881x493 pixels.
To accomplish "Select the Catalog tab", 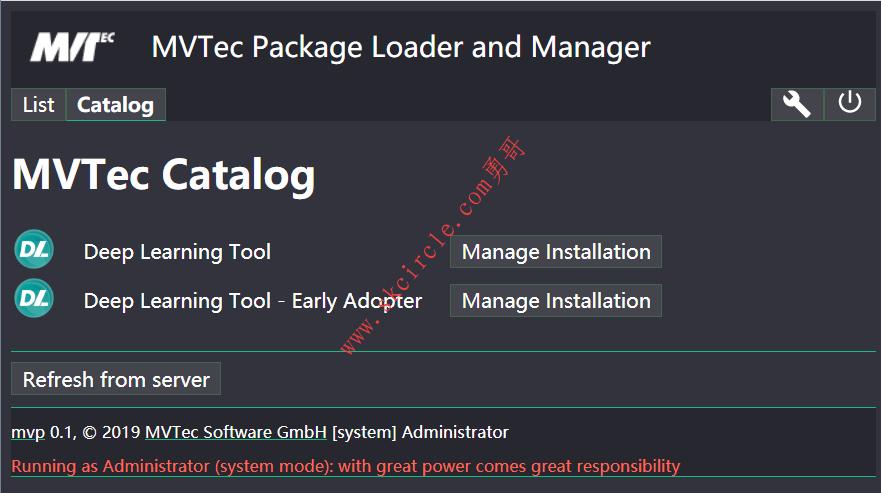I will pos(116,105).
